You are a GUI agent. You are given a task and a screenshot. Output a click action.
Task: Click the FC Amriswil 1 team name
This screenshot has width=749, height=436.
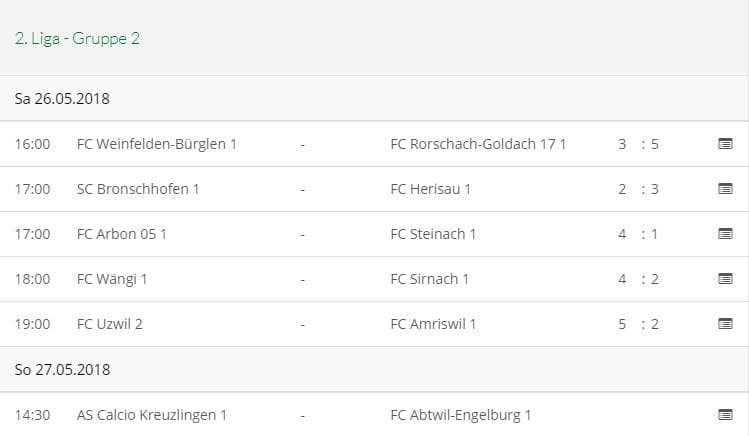pyautogui.click(x=433, y=324)
